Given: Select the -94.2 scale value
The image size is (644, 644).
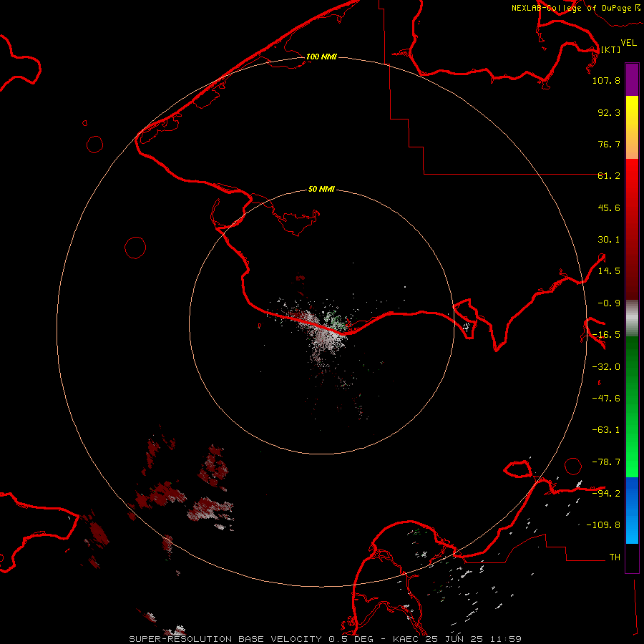Looking at the screenshot, I should pyautogui.click(x=606, y=493).
